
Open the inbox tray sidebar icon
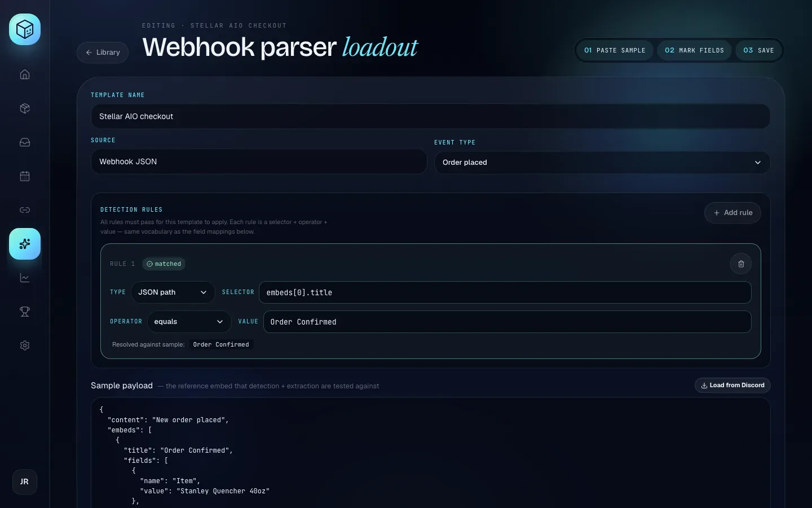[x=25, y=142]
